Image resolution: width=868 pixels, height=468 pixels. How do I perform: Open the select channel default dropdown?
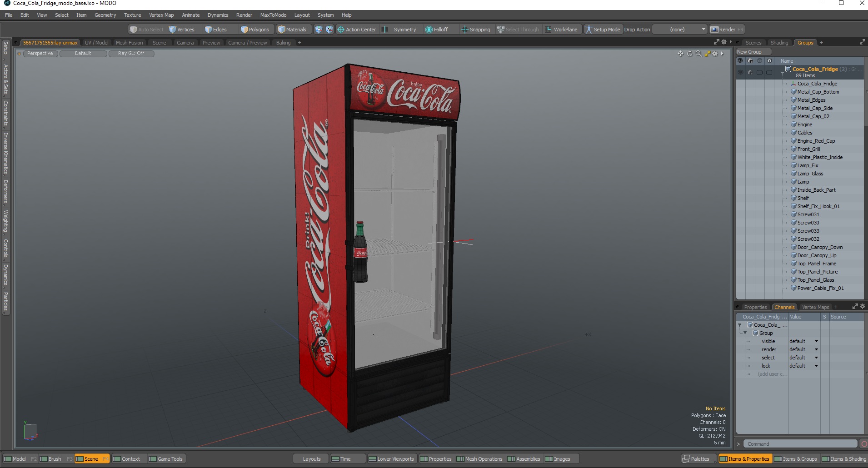(x=804, y=358)
